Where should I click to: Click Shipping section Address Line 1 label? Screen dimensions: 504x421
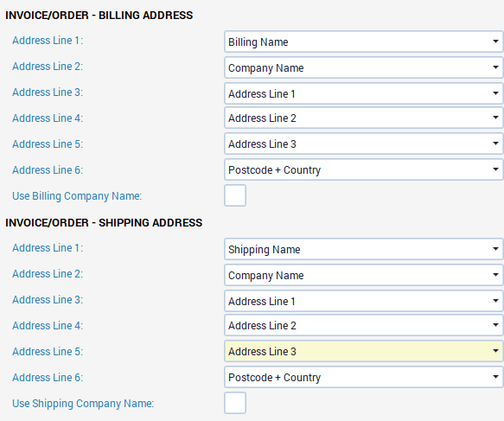tap(48, 248)
